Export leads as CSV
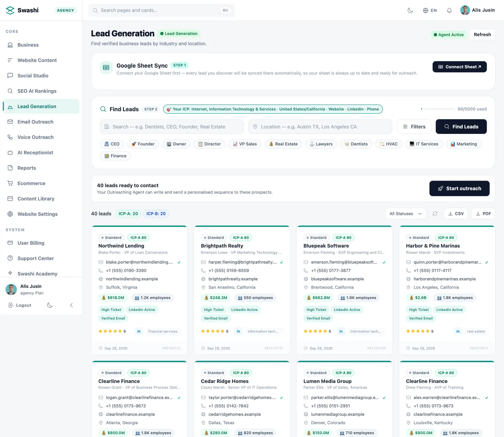The height and width of the screenshot is (437, 504). [456, 214]
